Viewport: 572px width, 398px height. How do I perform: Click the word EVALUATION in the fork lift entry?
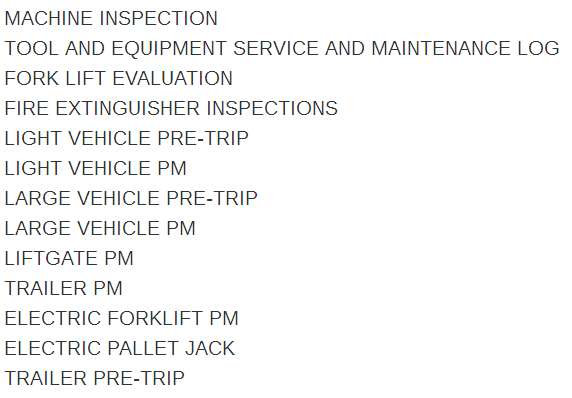tap(173, 78)
